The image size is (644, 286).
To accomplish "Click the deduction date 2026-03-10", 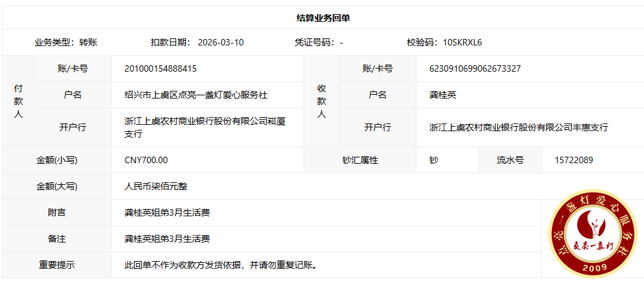I will pyautogui.click(x=220, y=43).
